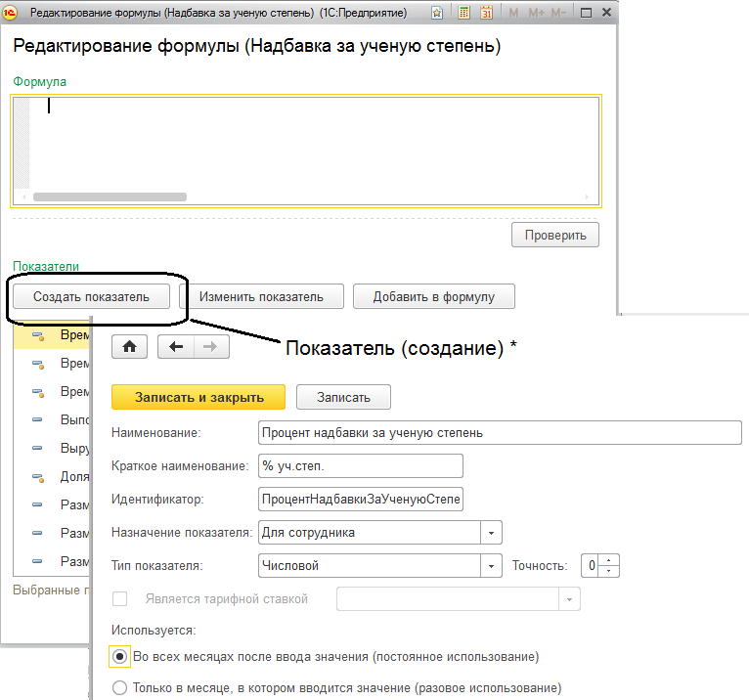This screenshot has width=749, height=700.
Task: Enable "Является тарифной ставкой" checkbox
Action: [x=120, y=598]
